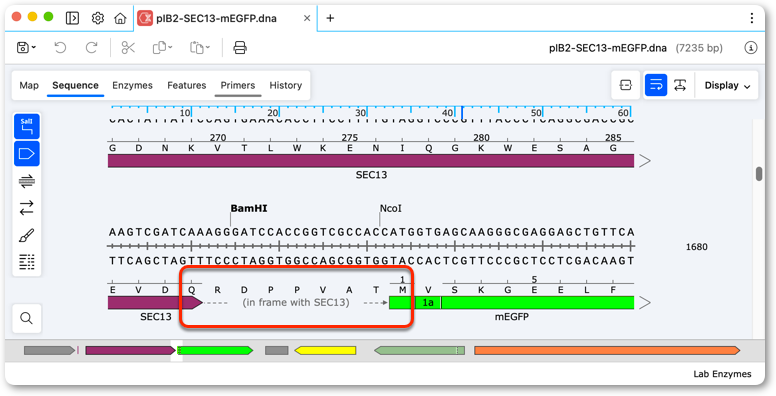776x396 pixels.
Task: Click the BamHI restriction site label
Action: [249, 208]
